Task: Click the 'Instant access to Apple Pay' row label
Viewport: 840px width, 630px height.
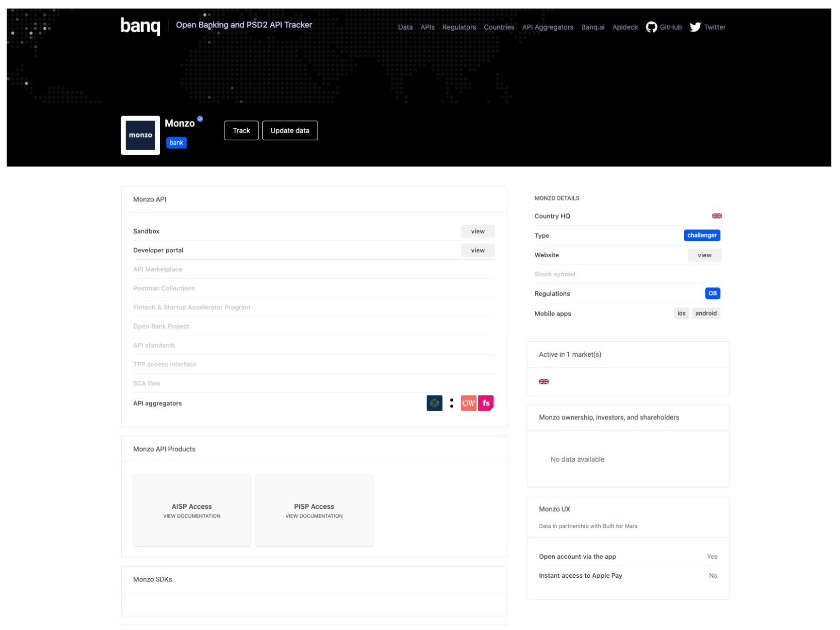Action: pos(580,576)
